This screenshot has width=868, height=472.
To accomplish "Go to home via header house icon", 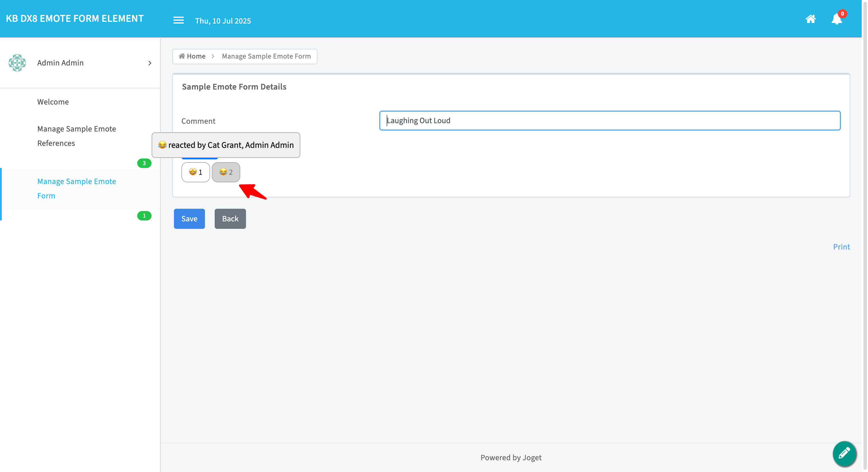I will [x=810, y=19].
